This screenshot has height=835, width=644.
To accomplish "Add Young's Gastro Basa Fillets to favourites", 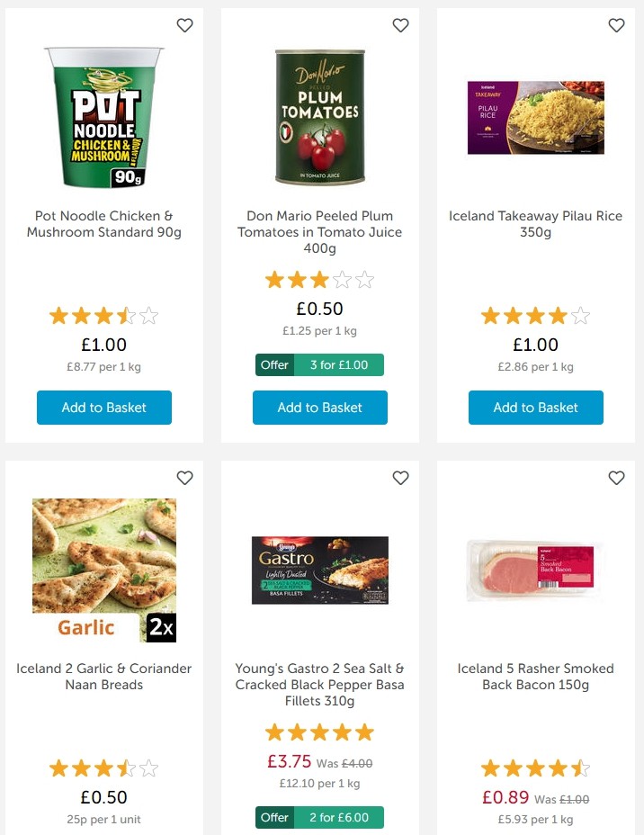I will (400, 478).
